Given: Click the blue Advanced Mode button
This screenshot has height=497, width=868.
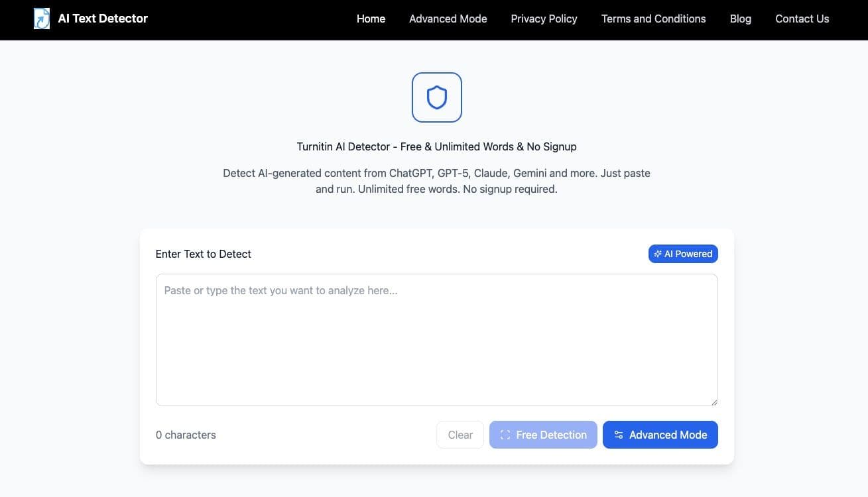Looking at the screenshot, I should click(x=660, y=435).
